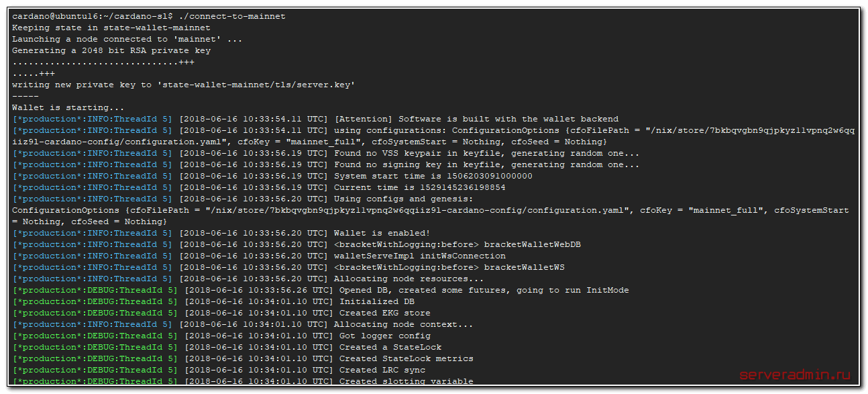Viewport: 868px width, 394px height.
Task: Click 'walletServeImpl initWsConnection' log text
Action: (419, 256)
